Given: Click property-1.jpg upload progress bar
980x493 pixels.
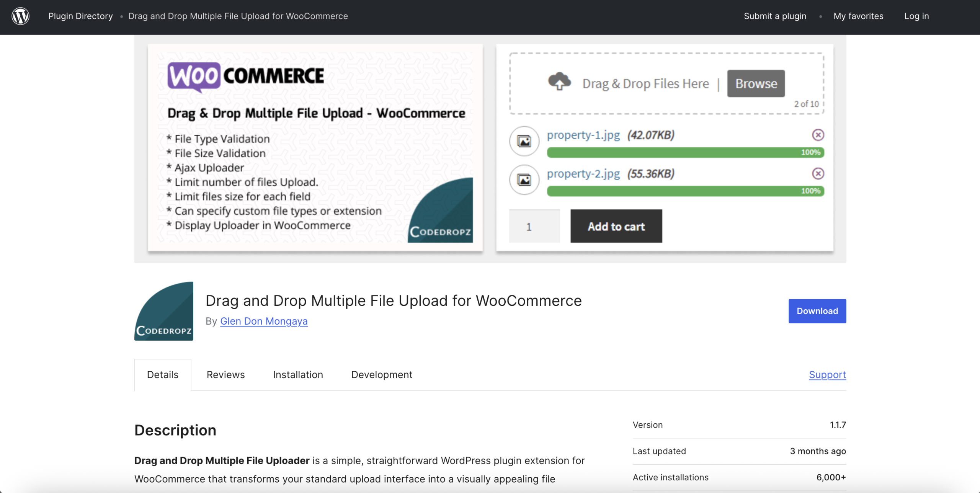Looking at the screenshot, I should [686, 152].
